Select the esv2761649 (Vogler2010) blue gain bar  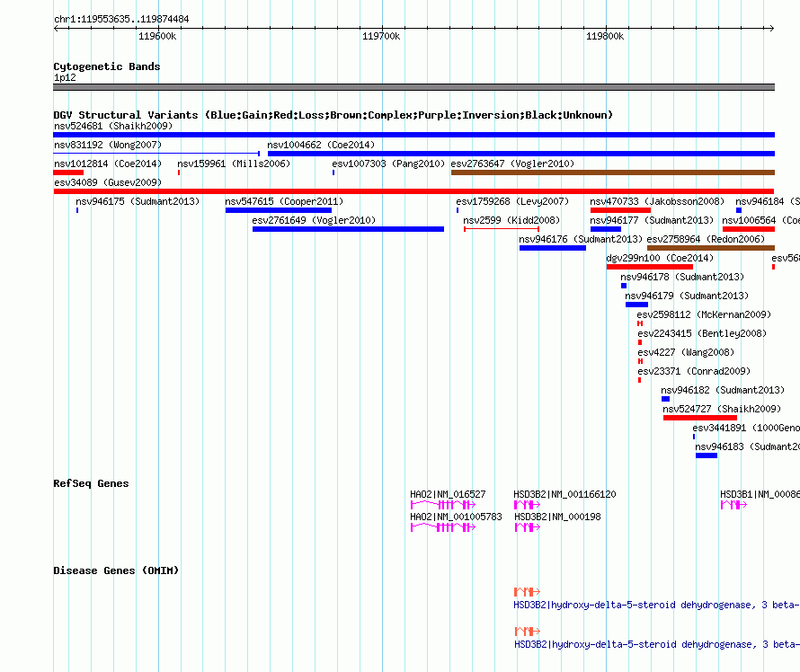tap(348, 229)
